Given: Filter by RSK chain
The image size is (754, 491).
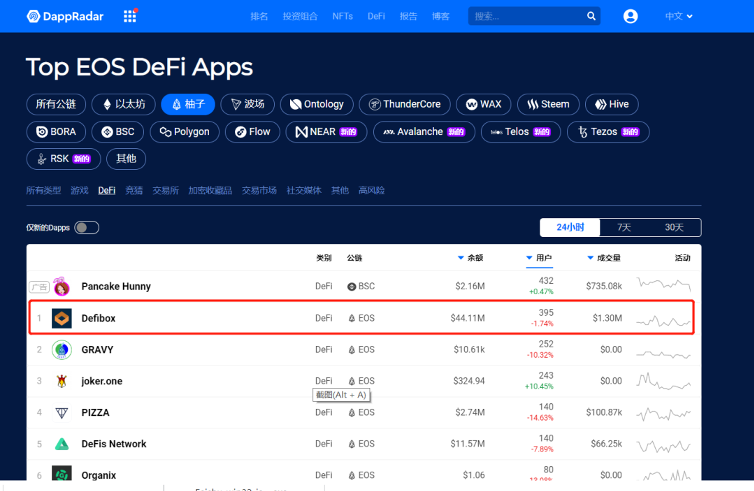Looking at the screenshot, I should [63, 159].
